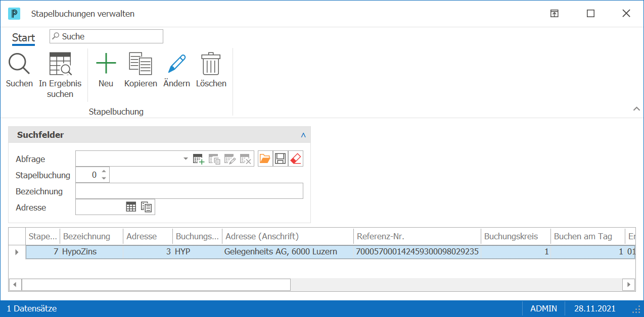Sort by the Referenz-Nr. column header
644x317 pixels.
tap(417, 236)
